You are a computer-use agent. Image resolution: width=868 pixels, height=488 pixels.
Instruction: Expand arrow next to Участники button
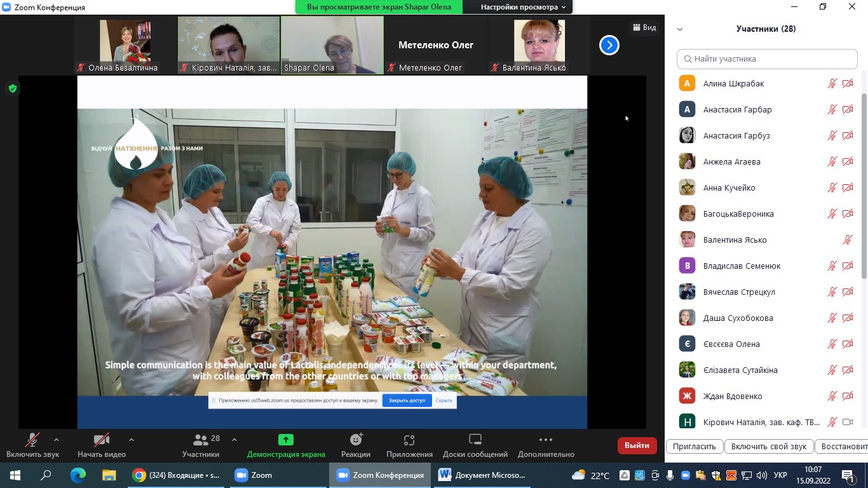(234, 439)
